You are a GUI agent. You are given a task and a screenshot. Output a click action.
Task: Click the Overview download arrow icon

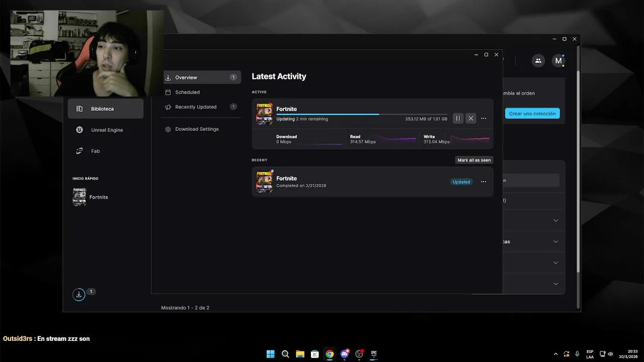[x=168, y=77]
